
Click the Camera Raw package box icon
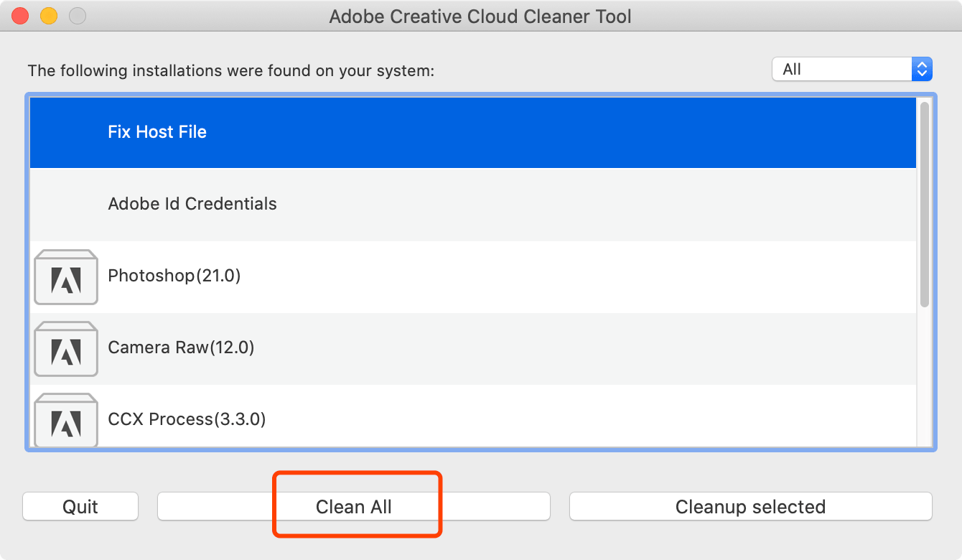(66, 349)
